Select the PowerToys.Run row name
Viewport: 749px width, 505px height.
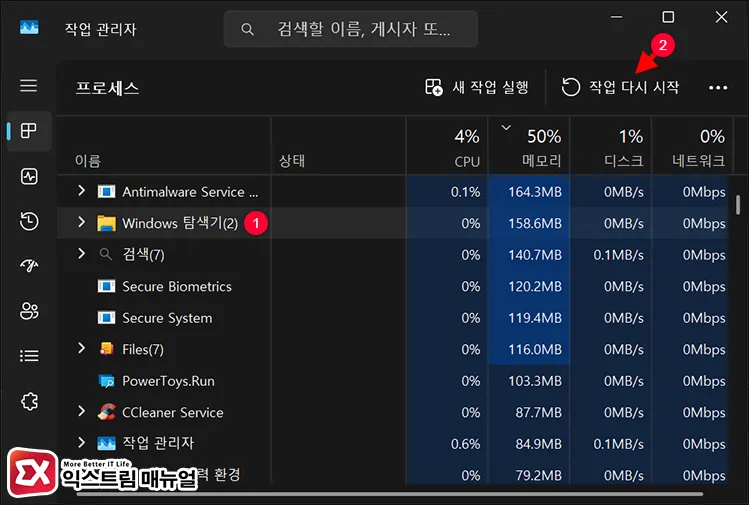168,381
